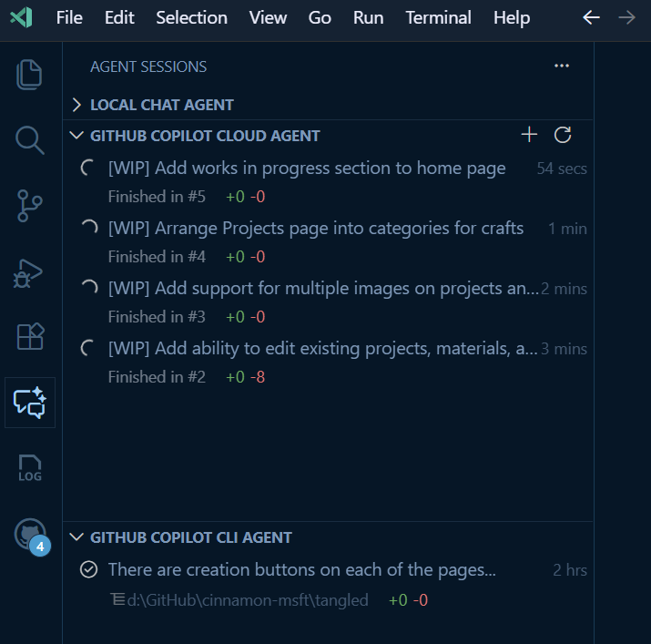The image size is (651, 644).
Task: Go back using the left arrow
Action: (591, 17)
